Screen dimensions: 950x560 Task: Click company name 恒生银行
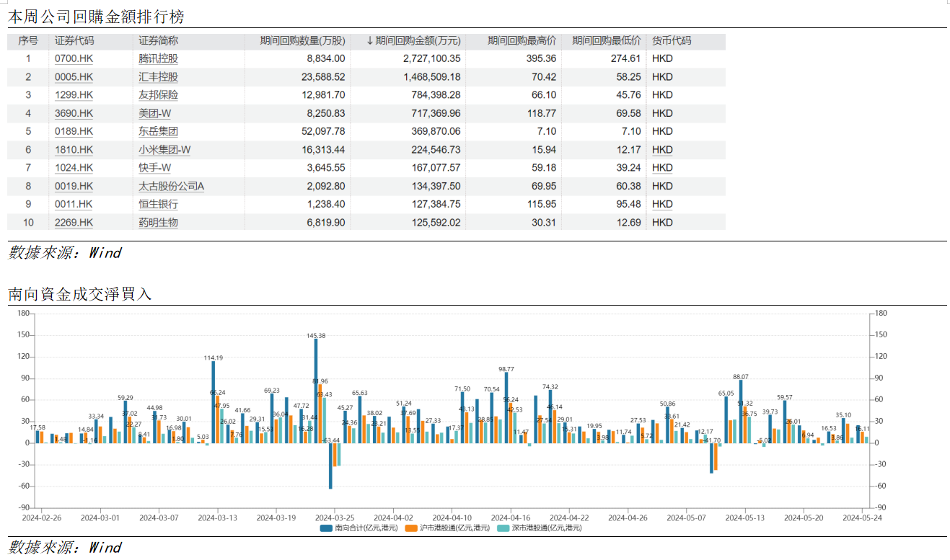point(158,204)
